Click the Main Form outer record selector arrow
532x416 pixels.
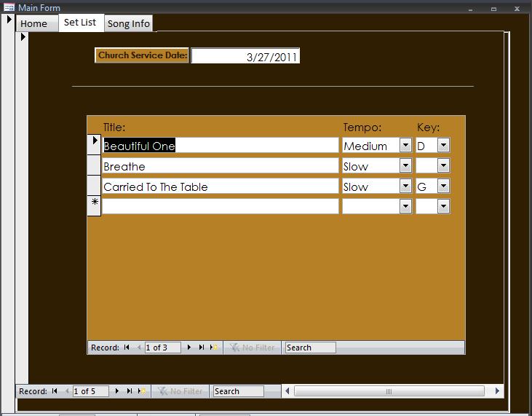(9, 20)
